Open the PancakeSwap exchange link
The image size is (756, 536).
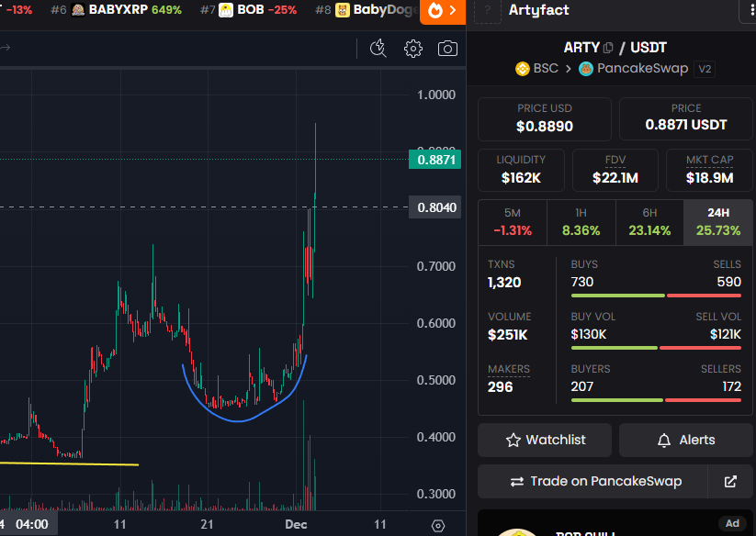coord(633,69)
